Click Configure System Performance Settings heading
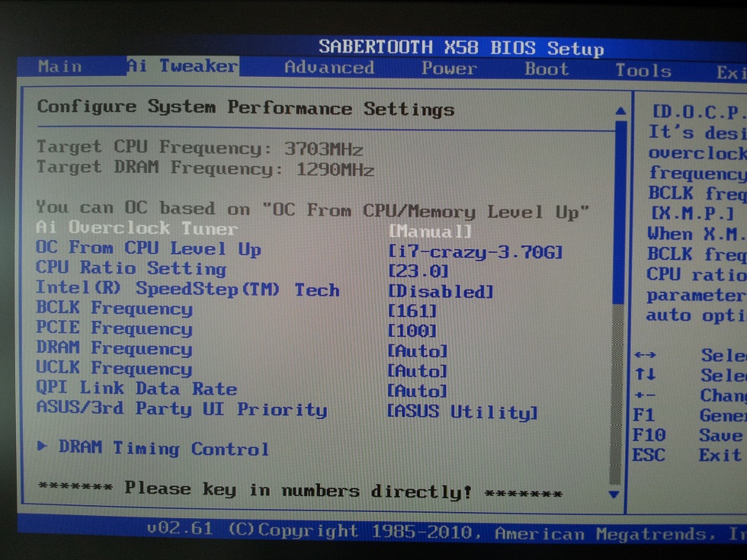 (x=245, y=107)
